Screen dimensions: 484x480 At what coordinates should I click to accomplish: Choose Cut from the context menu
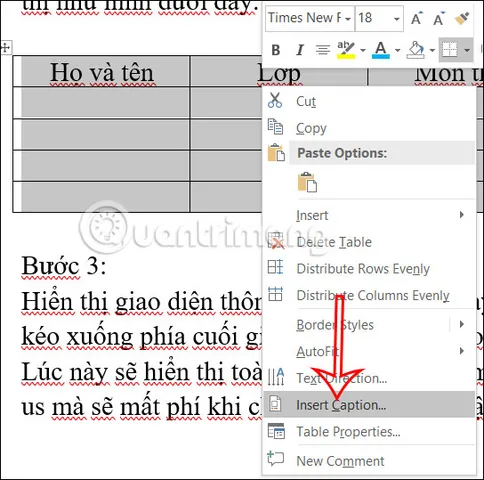tap(369, 101)
